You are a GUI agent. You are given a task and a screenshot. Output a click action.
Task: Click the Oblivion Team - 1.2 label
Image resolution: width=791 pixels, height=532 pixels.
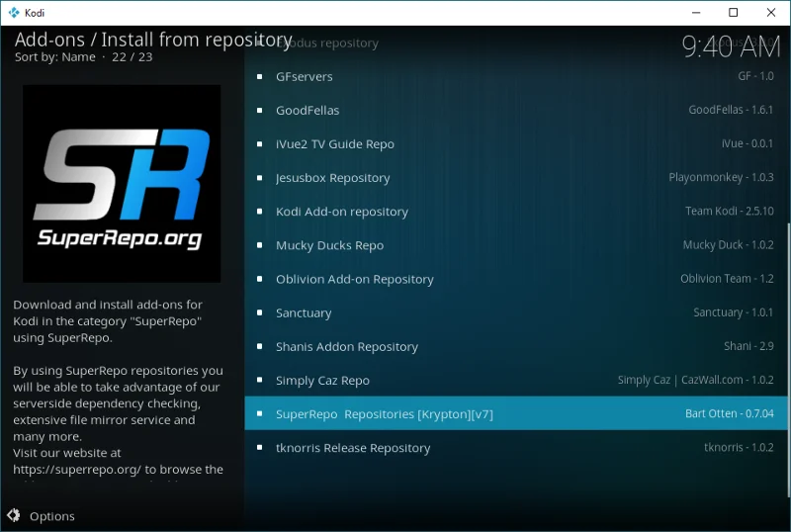tap(727, 279)
